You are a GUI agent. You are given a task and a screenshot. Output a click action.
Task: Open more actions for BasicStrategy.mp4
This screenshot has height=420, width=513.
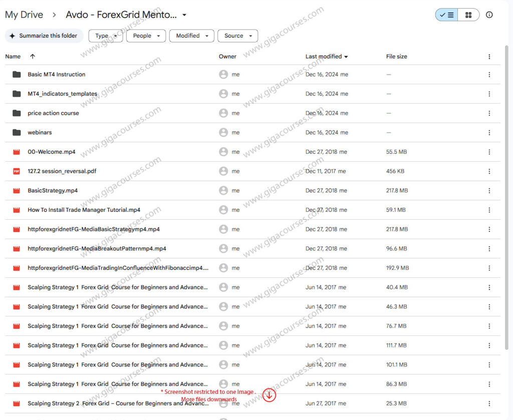489,191
